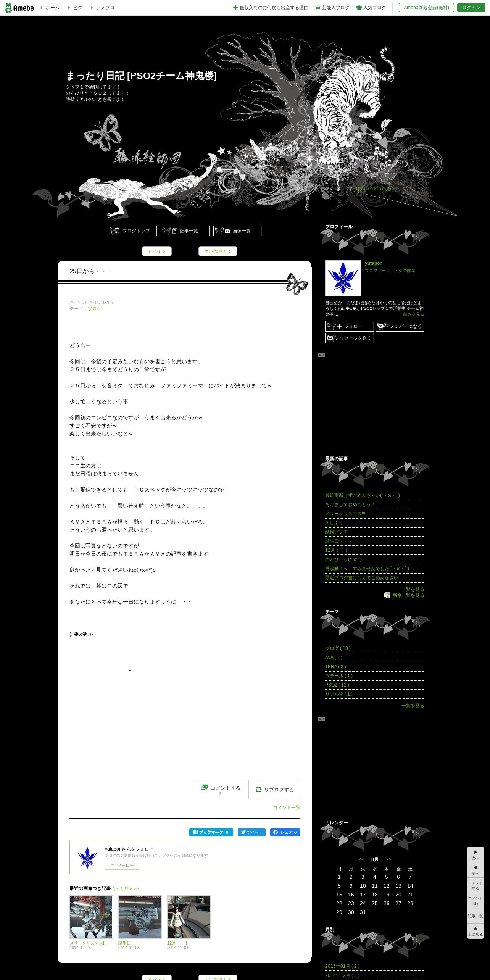The image size is (490, 980).
Task: Click the リブログする button
Action: coord(274,790)
